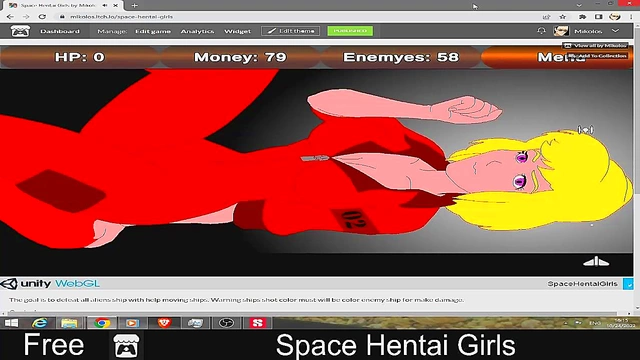Open File Explorer from taskbar
This screenshot has width=640, height=360.
69,323
